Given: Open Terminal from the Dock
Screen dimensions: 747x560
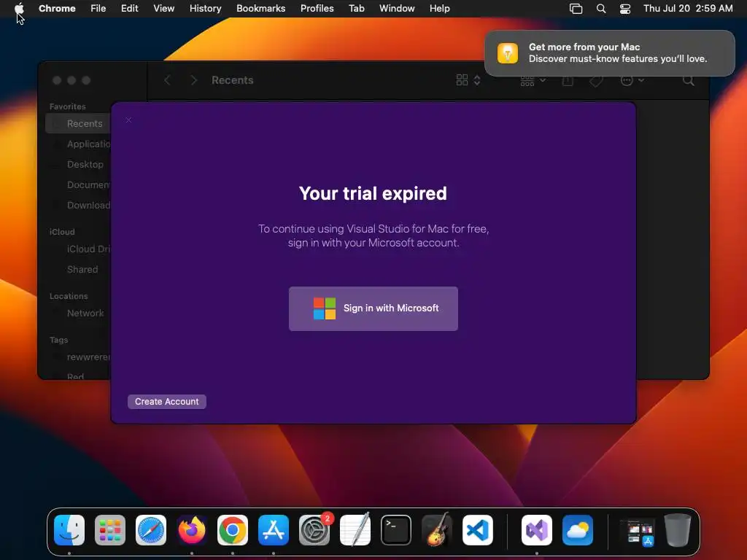Looking at the screenshot, I should click(x=396, y=530).
